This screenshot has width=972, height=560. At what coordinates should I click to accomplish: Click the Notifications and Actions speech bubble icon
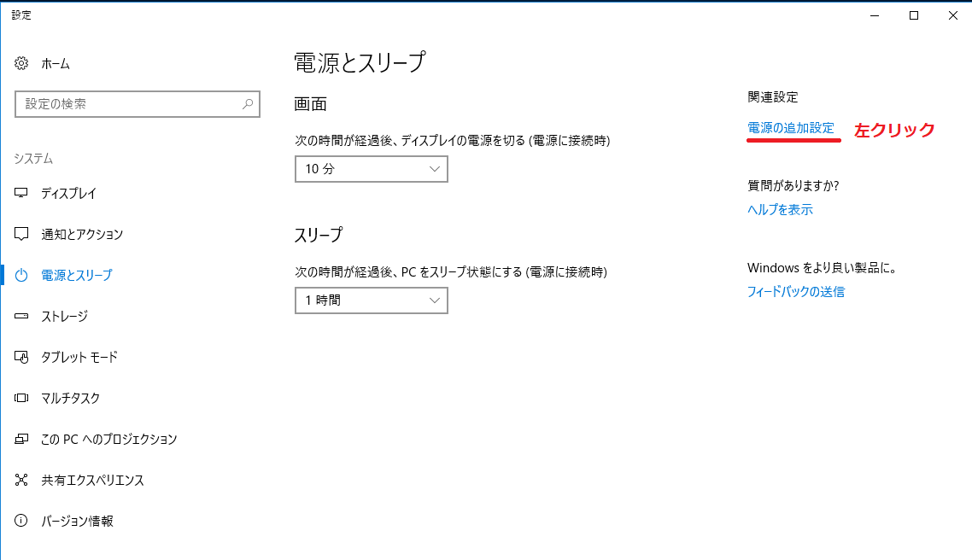21,234
